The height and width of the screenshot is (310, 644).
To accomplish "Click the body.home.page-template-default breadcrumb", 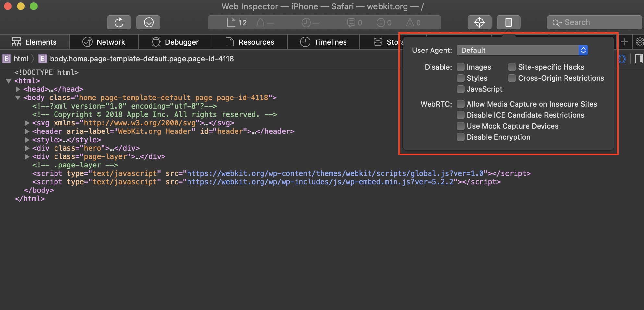I will tap(141, 59).
